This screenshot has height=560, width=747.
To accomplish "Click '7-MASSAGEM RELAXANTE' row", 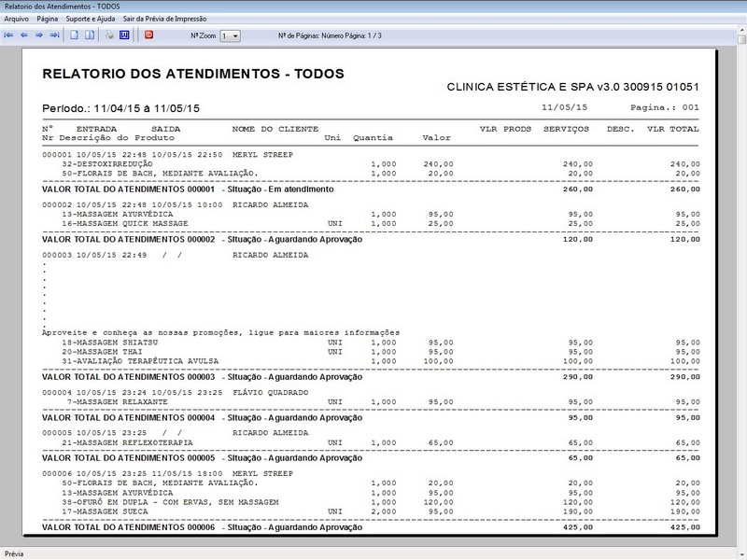I will coord(371,402).
